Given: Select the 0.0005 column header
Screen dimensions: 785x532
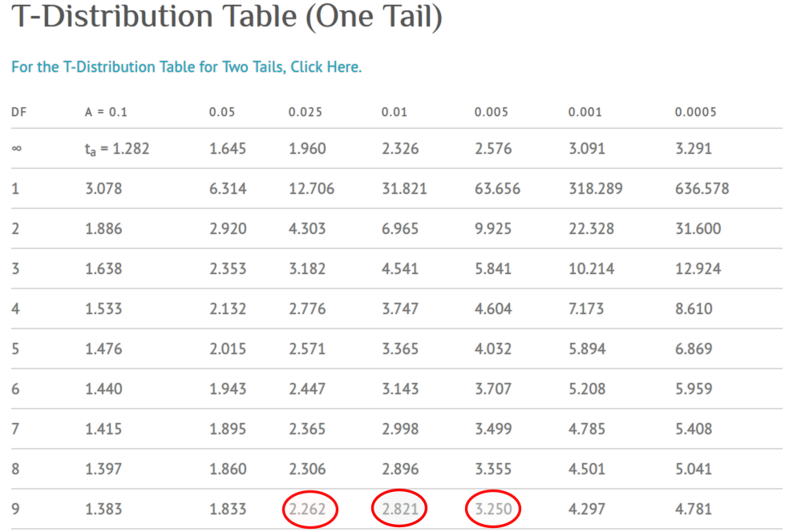Looking at the screenshot, I should 695,112.
